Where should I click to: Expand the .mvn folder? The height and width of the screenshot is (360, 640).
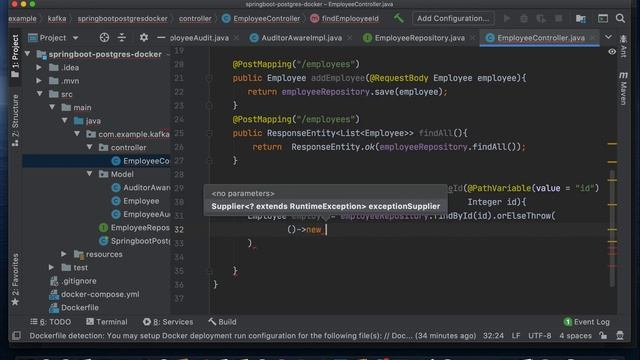(x=39, y=81)
